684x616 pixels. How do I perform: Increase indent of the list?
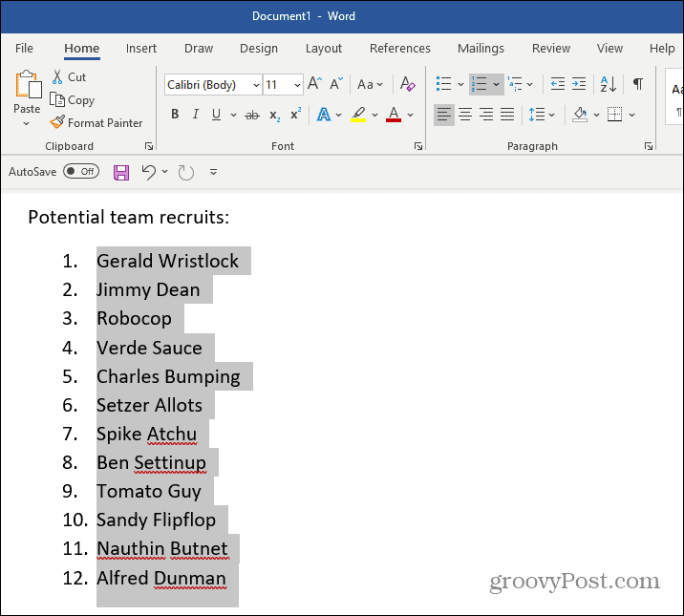point(581,84)
